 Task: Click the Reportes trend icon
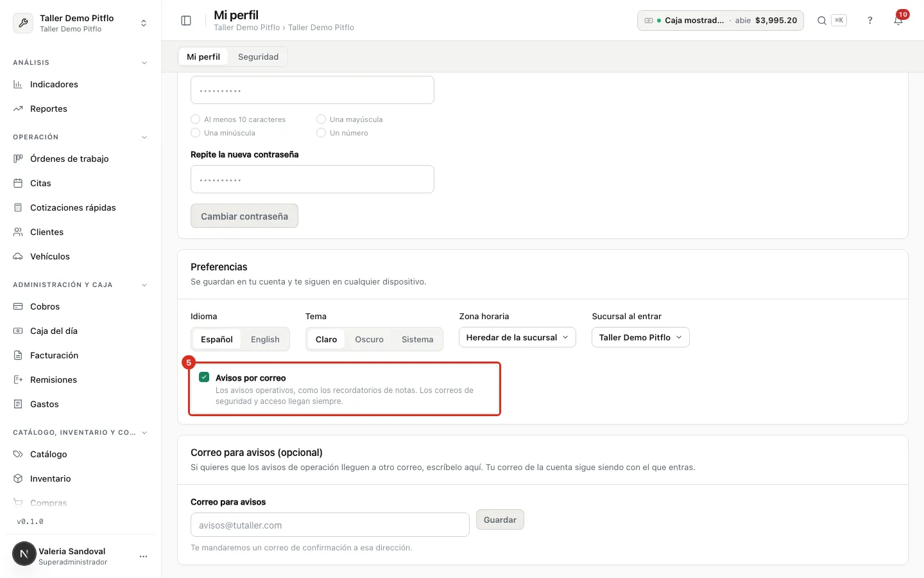(x=18, y=109)
